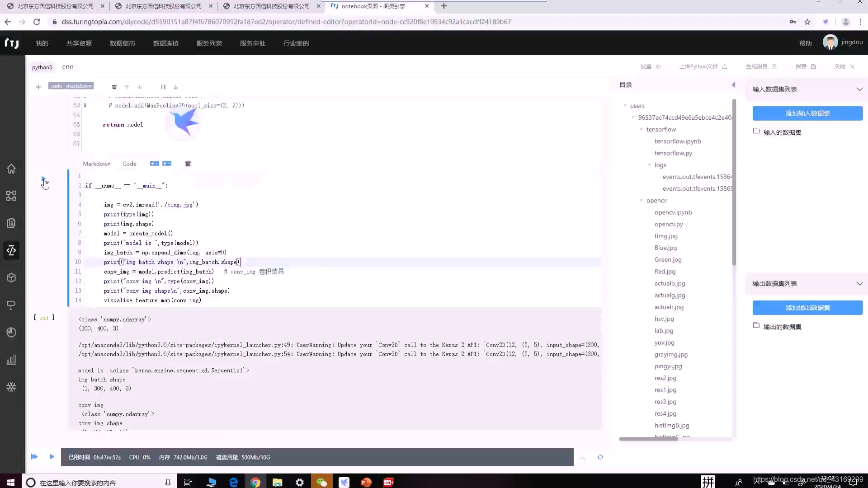Collapse the directory panel with the arrow

click(x=733, y=84)
